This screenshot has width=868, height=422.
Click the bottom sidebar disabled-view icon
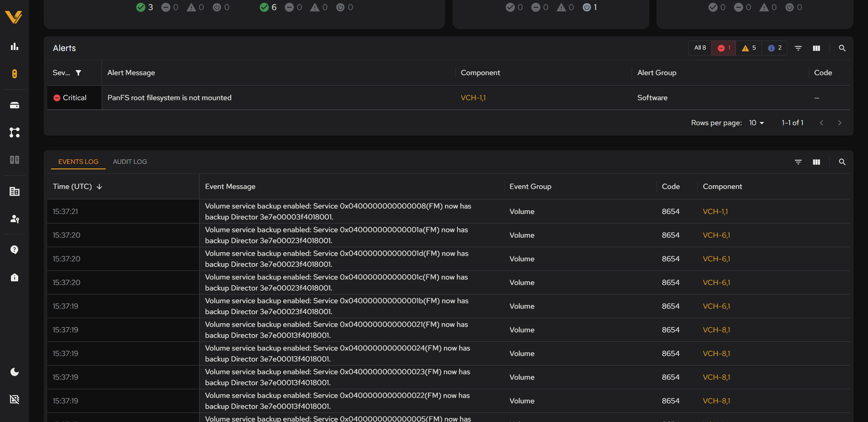click(15, 399)
